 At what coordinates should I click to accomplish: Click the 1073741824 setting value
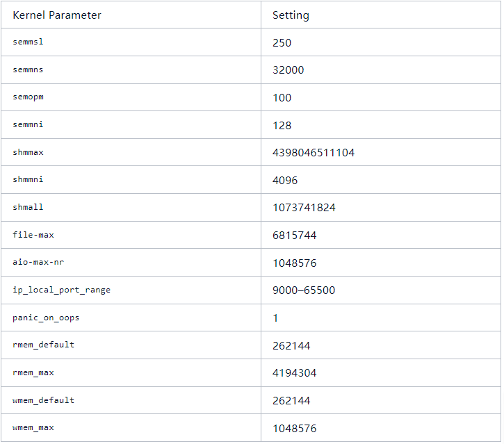point(304,208)
